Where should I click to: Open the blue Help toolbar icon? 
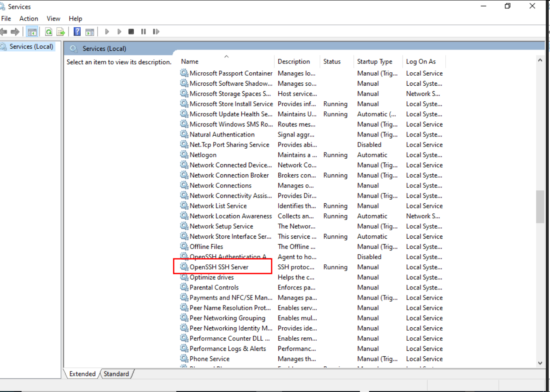(x=77, y=32)
